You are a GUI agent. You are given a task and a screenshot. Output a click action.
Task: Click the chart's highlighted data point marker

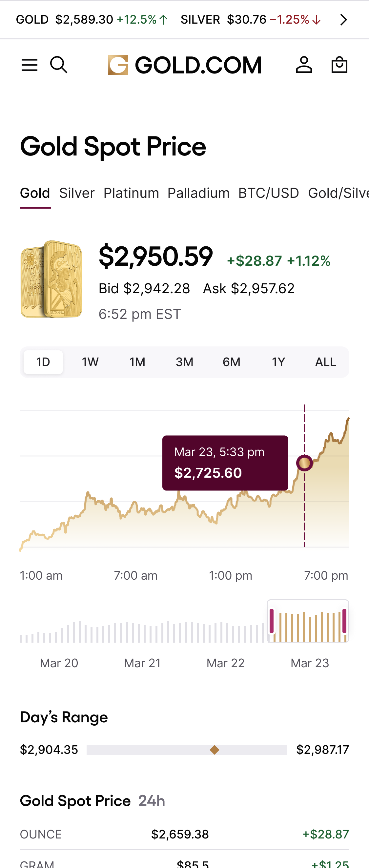click(x=305, y=463)
